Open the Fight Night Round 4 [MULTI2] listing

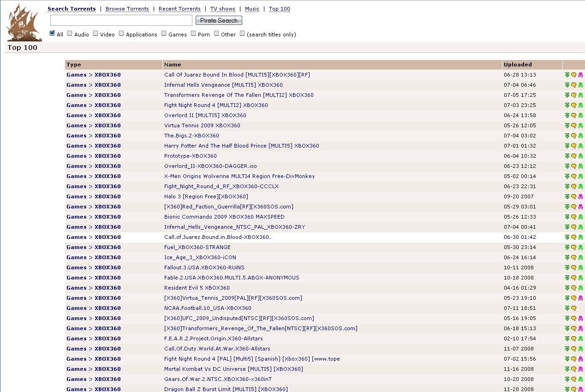point(216,105)
